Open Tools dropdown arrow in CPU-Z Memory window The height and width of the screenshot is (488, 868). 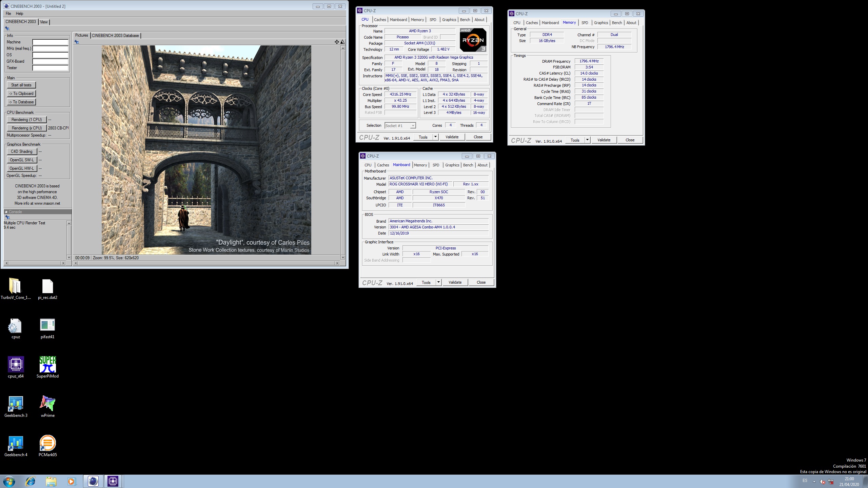pos(588,140)
